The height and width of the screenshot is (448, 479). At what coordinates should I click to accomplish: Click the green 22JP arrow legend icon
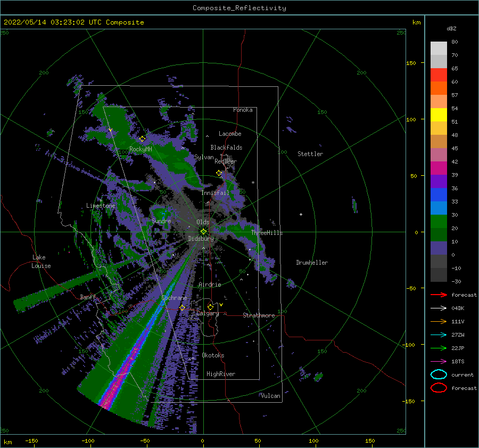(439, 348)
